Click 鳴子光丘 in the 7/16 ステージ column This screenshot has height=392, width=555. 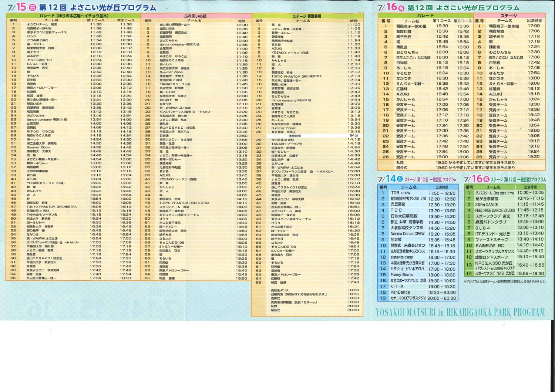click(x=497, y=37)
